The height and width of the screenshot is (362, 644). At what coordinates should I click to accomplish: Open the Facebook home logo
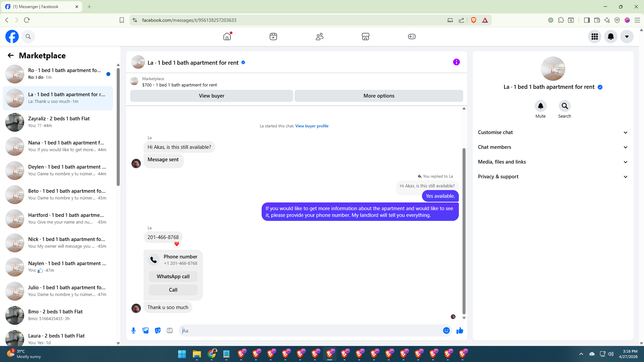coord(12,37)
